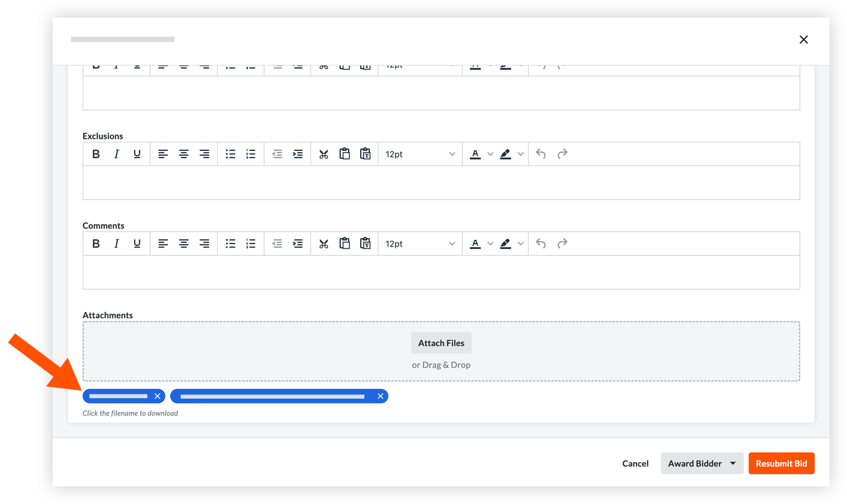Redo change in Exclusions editor
The image size is (847, 504).
562,154
